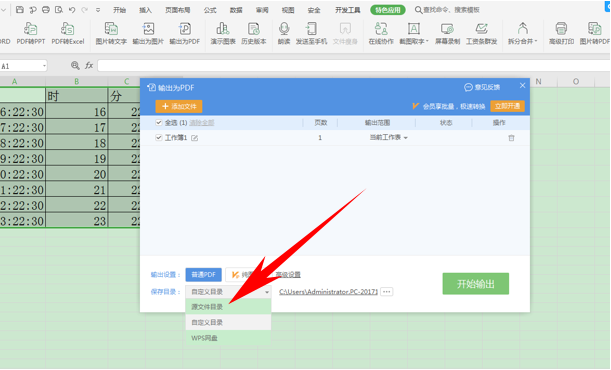The width and height of the screenshot is (611, 370).
Task: Switch to the 开始 ribbon tab
Action: (120, 10)
